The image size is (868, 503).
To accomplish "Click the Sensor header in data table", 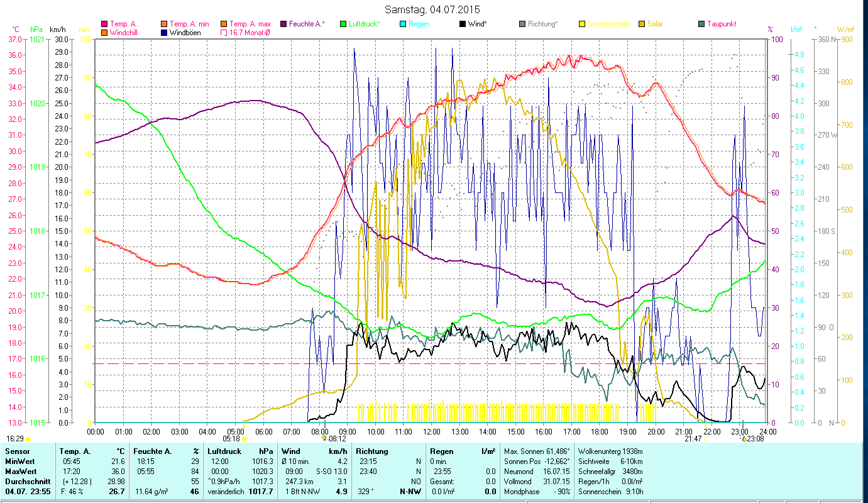I will click(17, 451).
